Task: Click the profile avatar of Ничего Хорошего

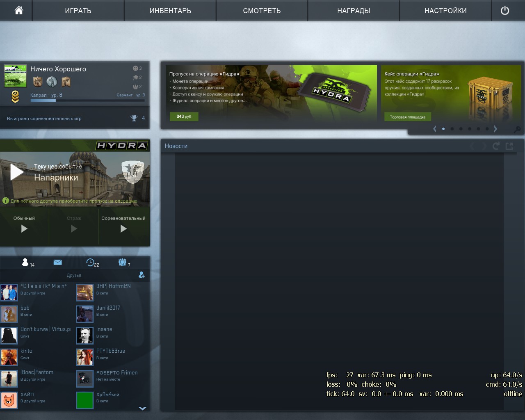Action: tap(15, 75)
